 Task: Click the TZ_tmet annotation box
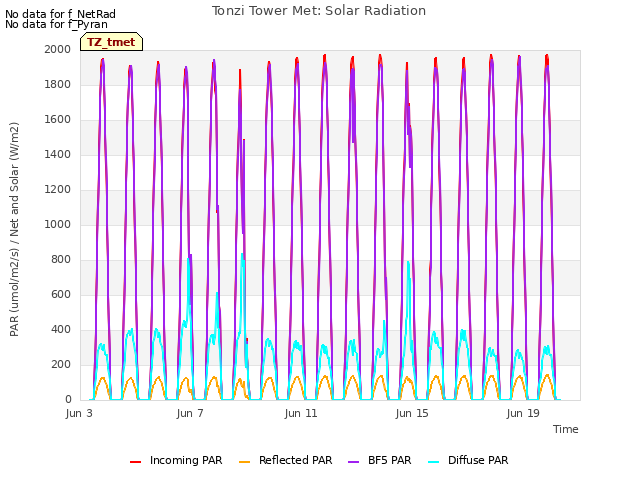[111, 42]
